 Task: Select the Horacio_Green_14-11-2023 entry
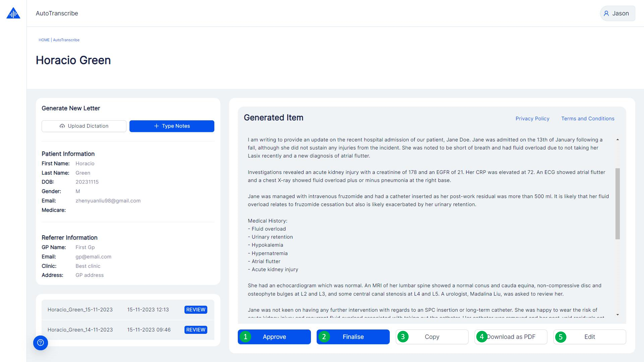pyautogui.click(x=80, y=330)
